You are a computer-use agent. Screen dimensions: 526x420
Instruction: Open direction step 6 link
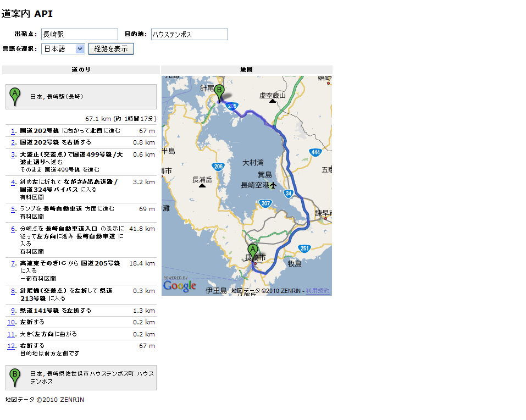[13, 229]
